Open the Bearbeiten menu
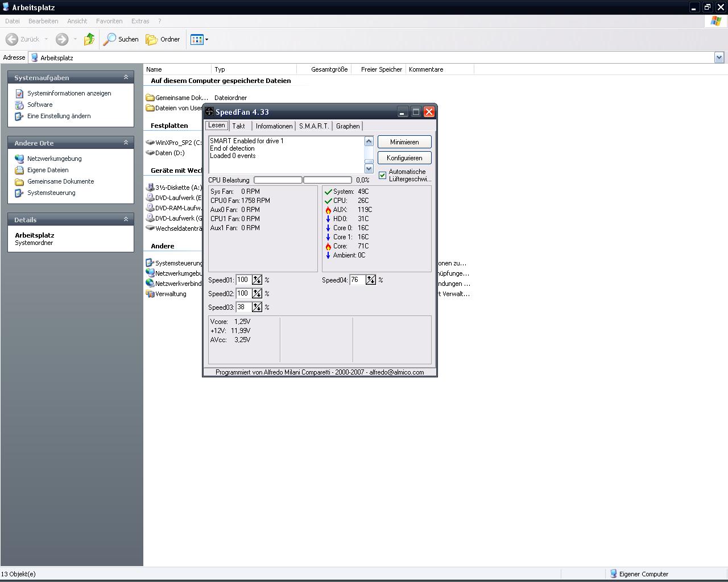The height and width of the screenshot is (582, 728). (x=43, y=21)
